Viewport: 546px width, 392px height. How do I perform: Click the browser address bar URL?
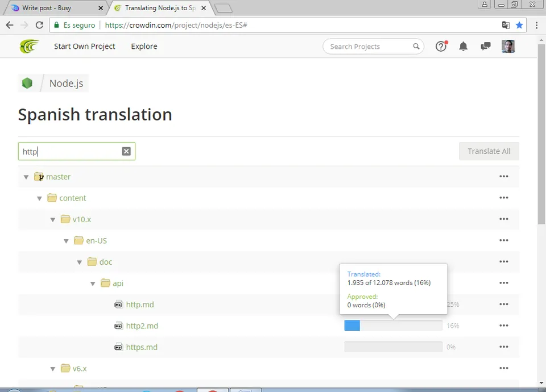tap(176, 25)
